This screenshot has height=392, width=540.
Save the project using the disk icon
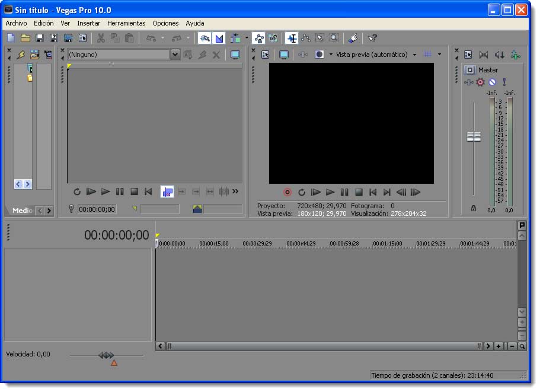(x=40, y=38)
